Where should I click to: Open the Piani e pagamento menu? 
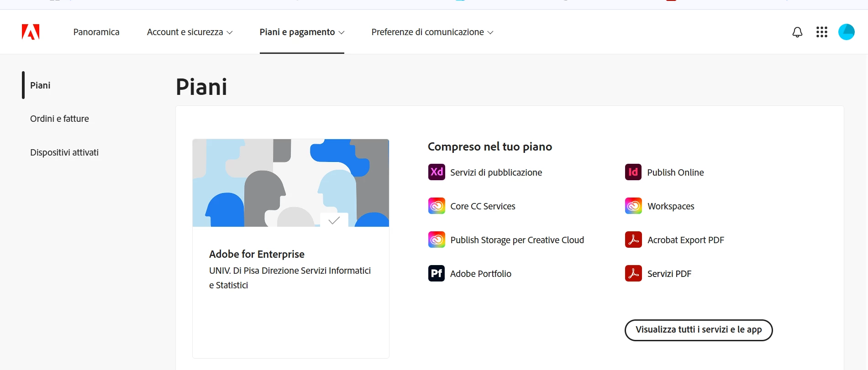tap(302, 32)
